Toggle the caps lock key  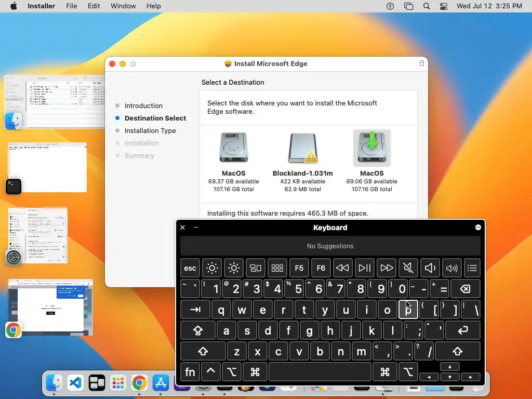click(198, 330)
